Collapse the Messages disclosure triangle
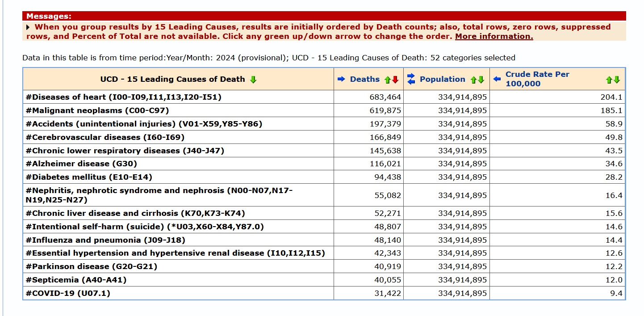 29,27
